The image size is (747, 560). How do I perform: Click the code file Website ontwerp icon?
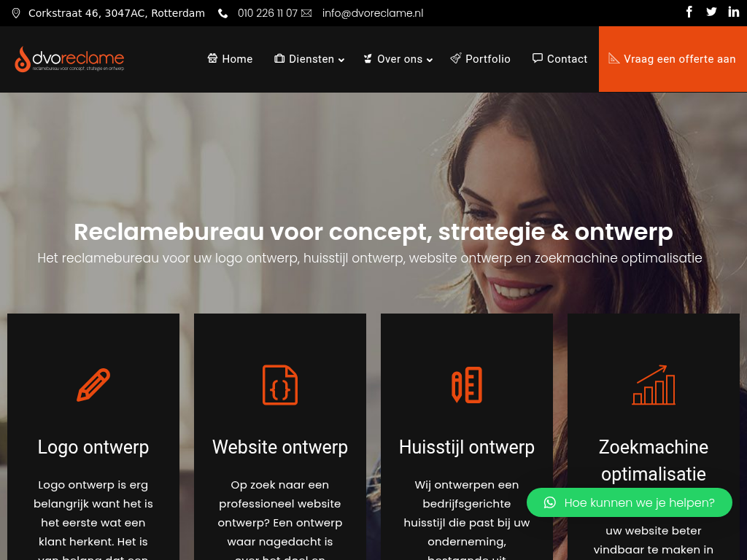click(280, 385)
